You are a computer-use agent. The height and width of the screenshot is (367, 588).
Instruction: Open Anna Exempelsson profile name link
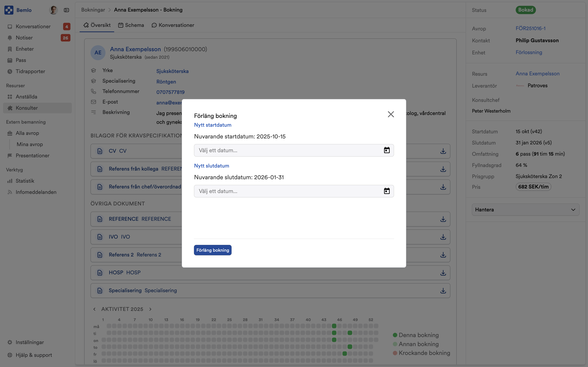[135, 49]
